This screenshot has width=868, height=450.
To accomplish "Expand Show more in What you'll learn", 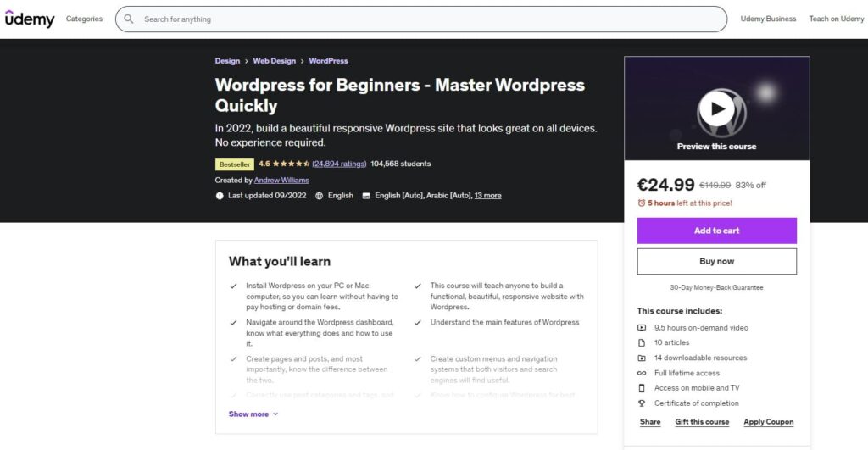I will (253, 414).
